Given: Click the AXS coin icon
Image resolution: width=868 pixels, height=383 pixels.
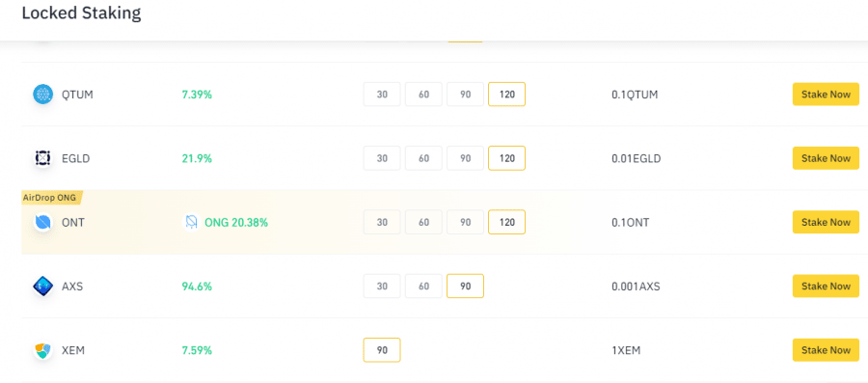Looking at the screenshot, I should [42, 287].
